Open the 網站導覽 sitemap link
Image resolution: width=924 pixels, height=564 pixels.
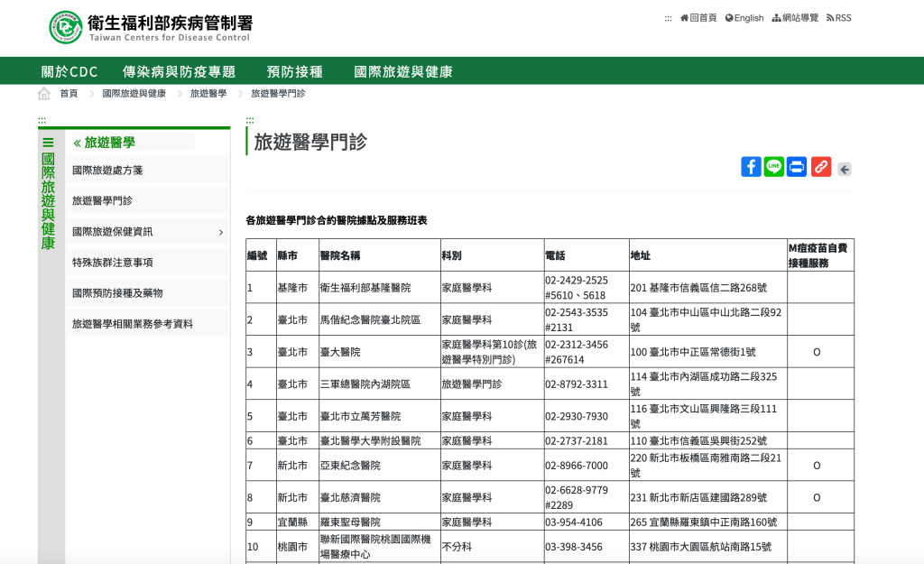click(796, 18)
